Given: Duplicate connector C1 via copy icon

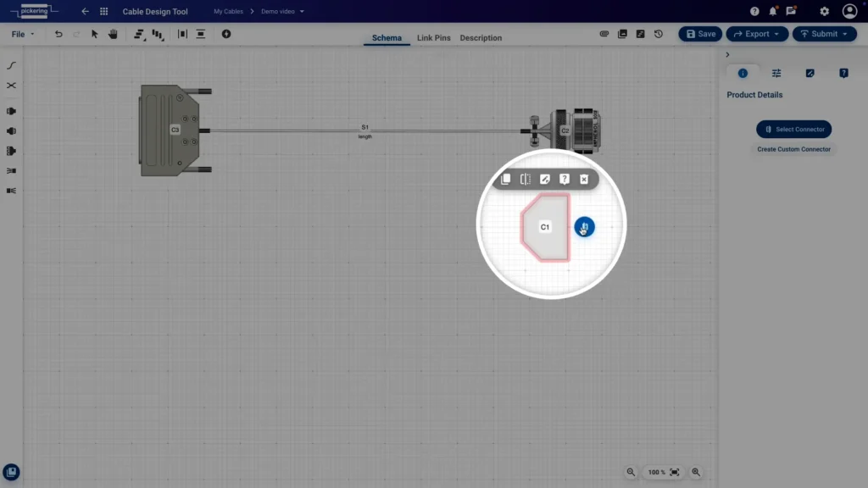Looking at the screenshot, I should pos(505,180).
